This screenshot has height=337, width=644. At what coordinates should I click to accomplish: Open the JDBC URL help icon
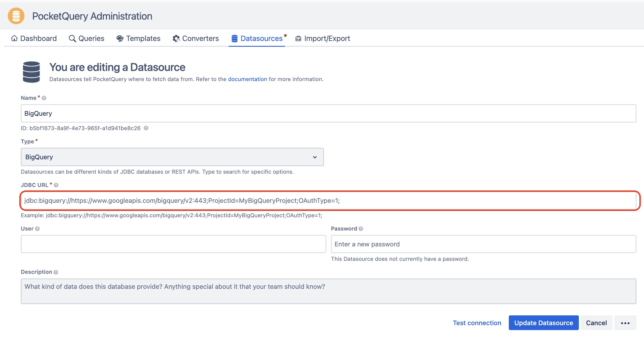(56, 185)
